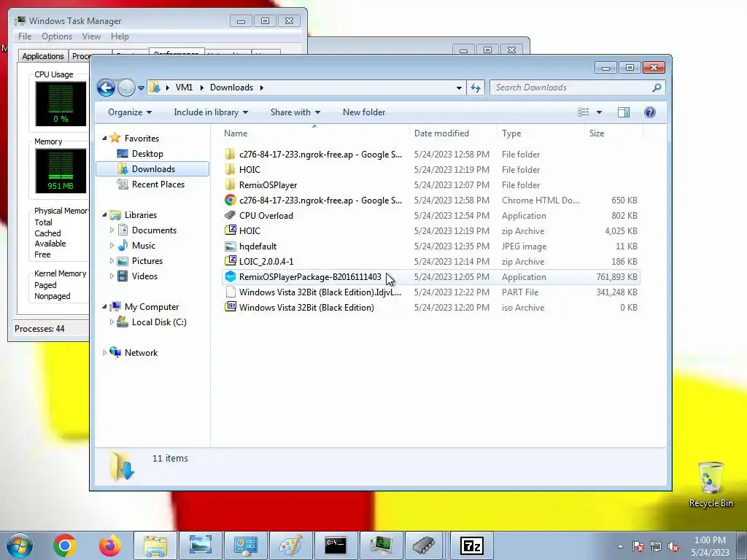Image resolution: width=747 pixels, height=560 pixels.
Task: Click the Downloads breadcrumb in address bar
Action: coord(231,87)
